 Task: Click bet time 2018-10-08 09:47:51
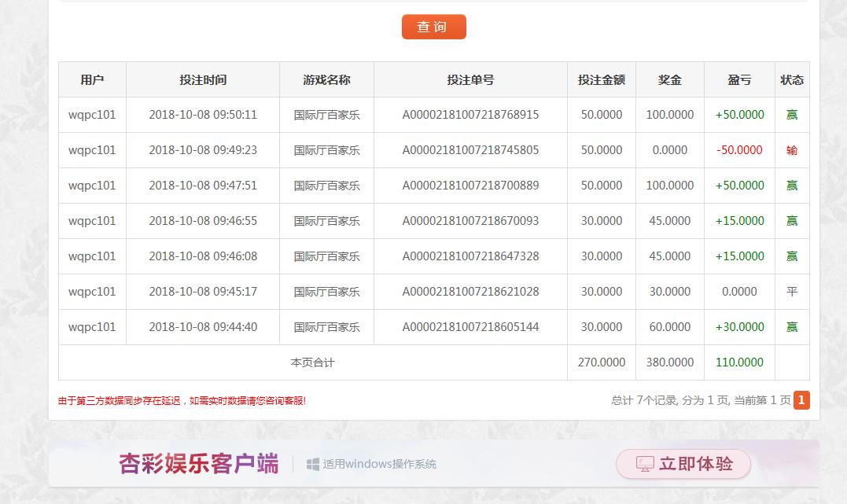pos(203,186)
